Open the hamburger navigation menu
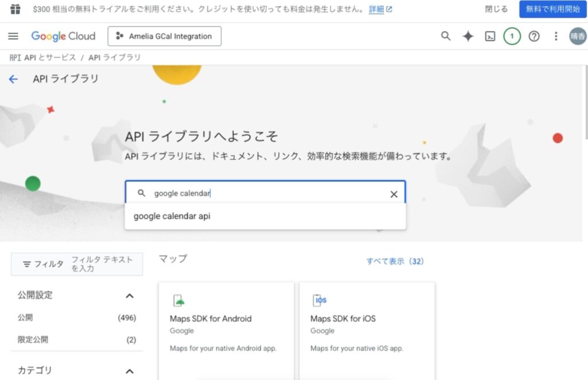588x380 pixels. point(13,36)
